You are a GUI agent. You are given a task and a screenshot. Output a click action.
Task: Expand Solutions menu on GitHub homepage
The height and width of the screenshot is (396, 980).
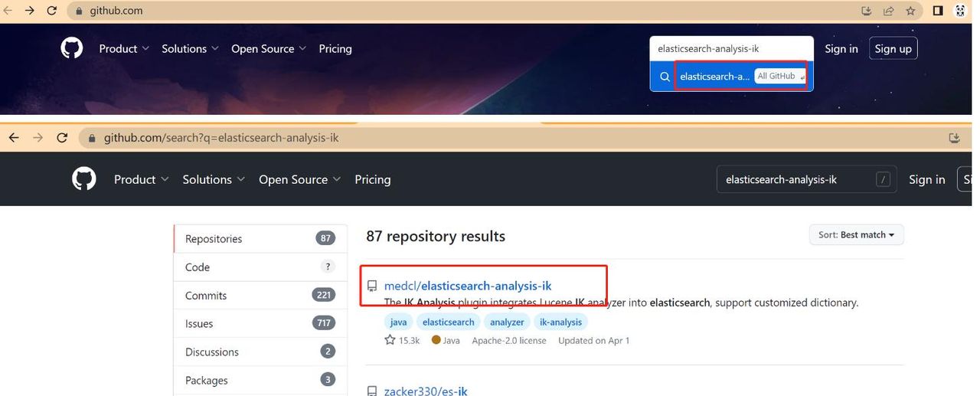(x=190, y=48)
